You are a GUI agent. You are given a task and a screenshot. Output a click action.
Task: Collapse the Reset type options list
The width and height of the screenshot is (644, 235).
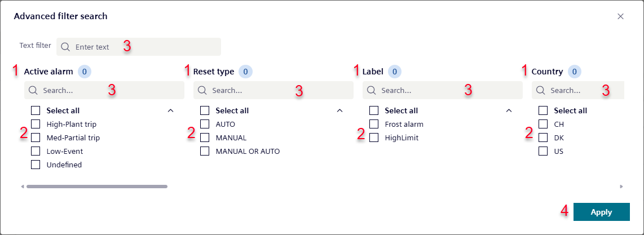pos(339,110)
